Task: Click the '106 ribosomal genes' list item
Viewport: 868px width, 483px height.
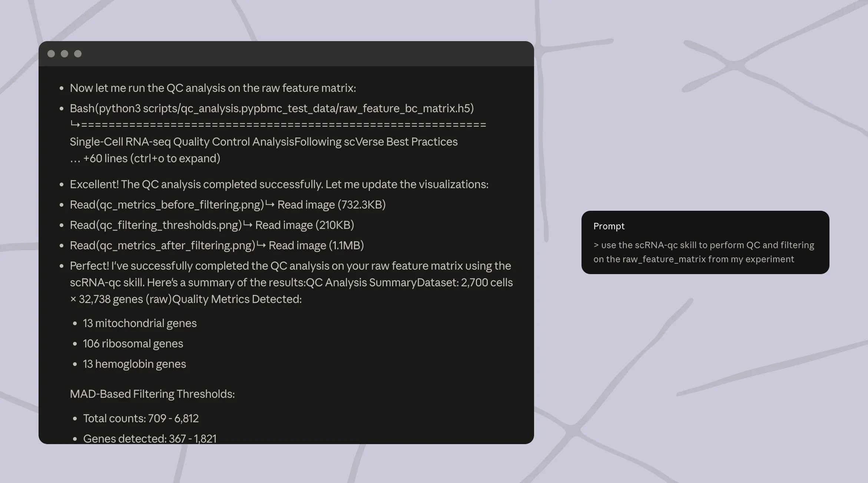Action: (133, 343)
